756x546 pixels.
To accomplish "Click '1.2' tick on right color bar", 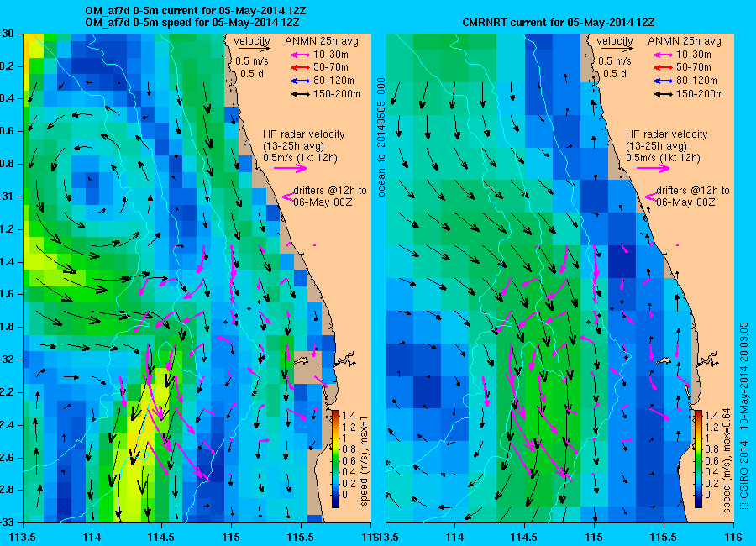I will click(711, 427).
